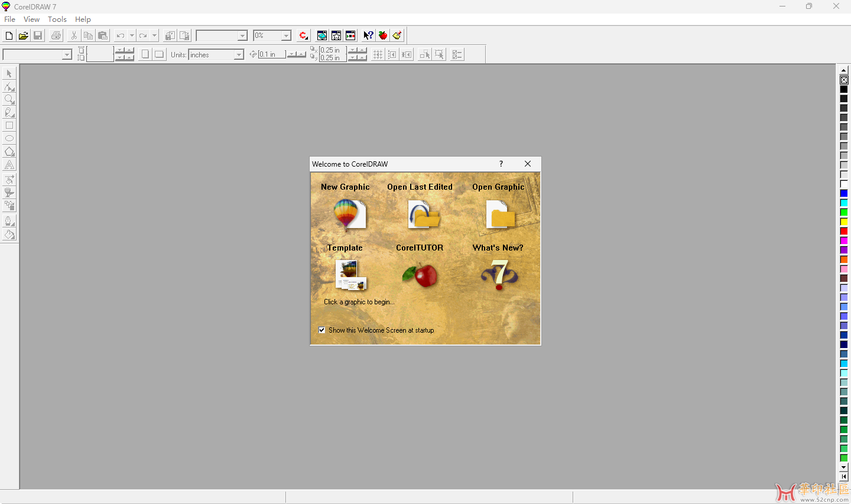Click the Save floppy disk icon
This screenshot has width=851, height=504.
38,35
